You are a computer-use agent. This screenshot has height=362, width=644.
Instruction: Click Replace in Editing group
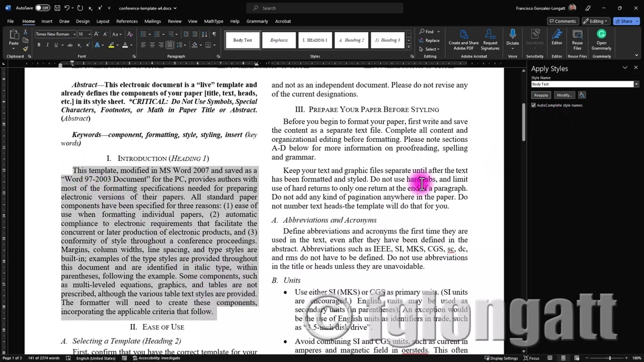pyautogui.click(x=429, y=40)
